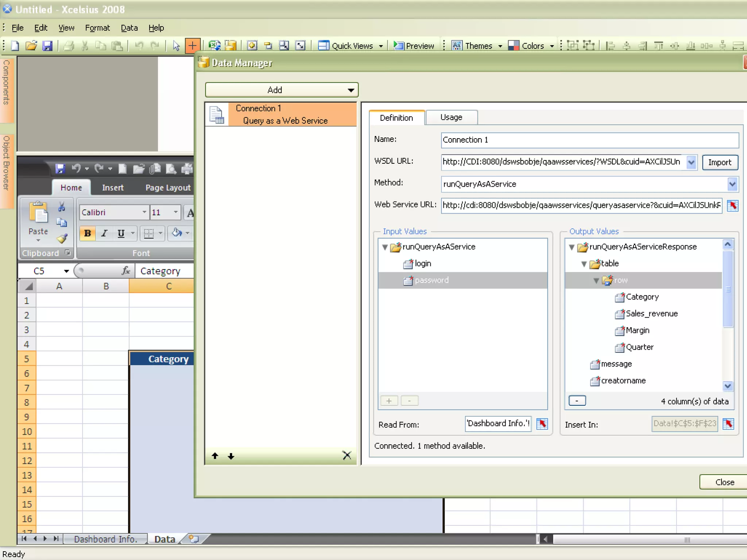Click the WSDL URL input field
The width and height of the screenshot is (747, 560).
tap(564, 162)
